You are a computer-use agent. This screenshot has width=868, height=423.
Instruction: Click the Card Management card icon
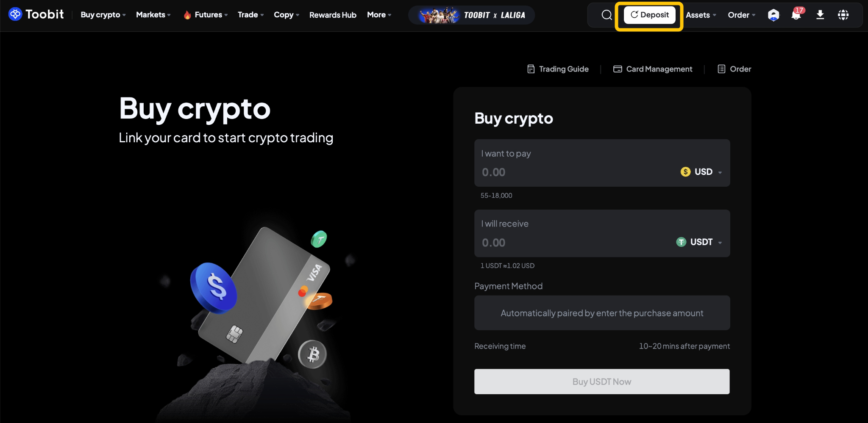pos(618,69)
